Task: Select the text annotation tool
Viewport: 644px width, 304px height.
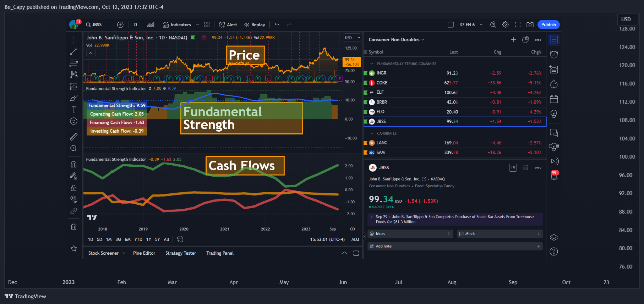Action: coord(73,110)
